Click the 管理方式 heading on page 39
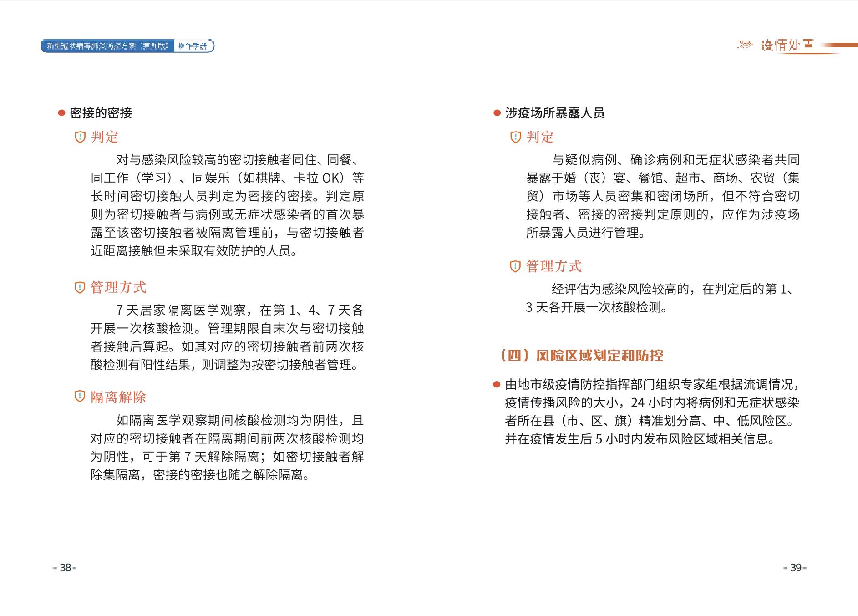This screenshot has width=858, height=616. [554, 266]
